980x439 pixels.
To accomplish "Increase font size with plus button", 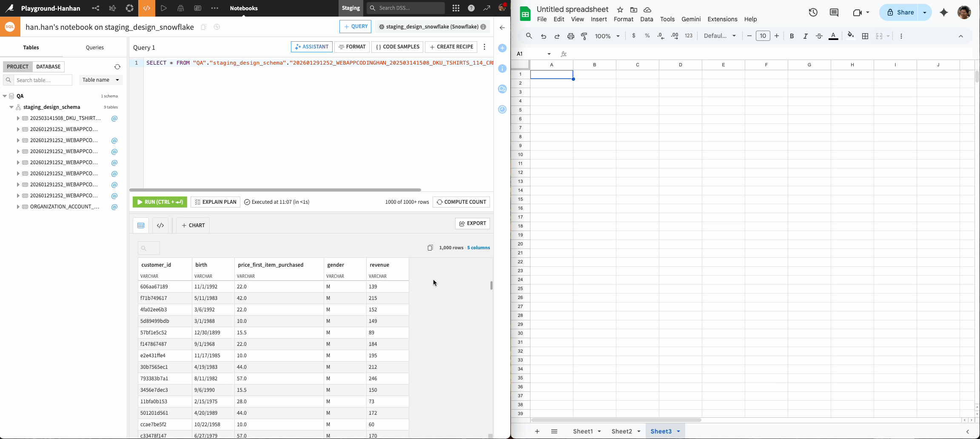I will pyautogui.click(x=777, y=36).
